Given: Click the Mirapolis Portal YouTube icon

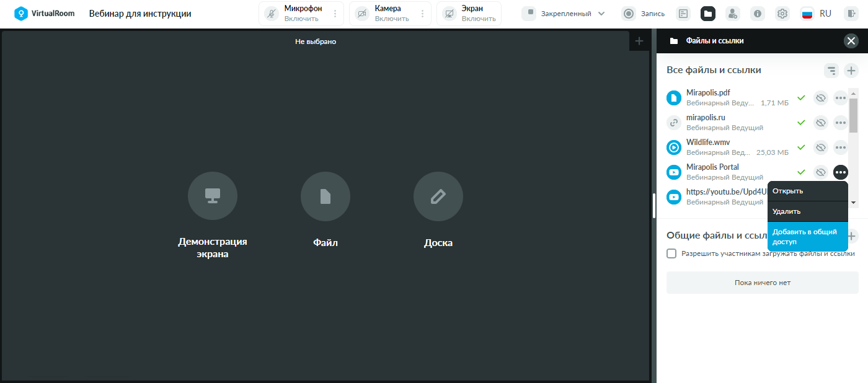Looking at the screenshot, I should (x=674, y=172).
